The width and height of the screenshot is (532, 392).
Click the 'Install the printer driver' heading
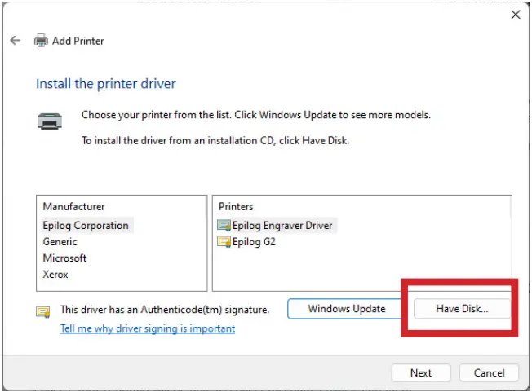(x=106, y=84)
